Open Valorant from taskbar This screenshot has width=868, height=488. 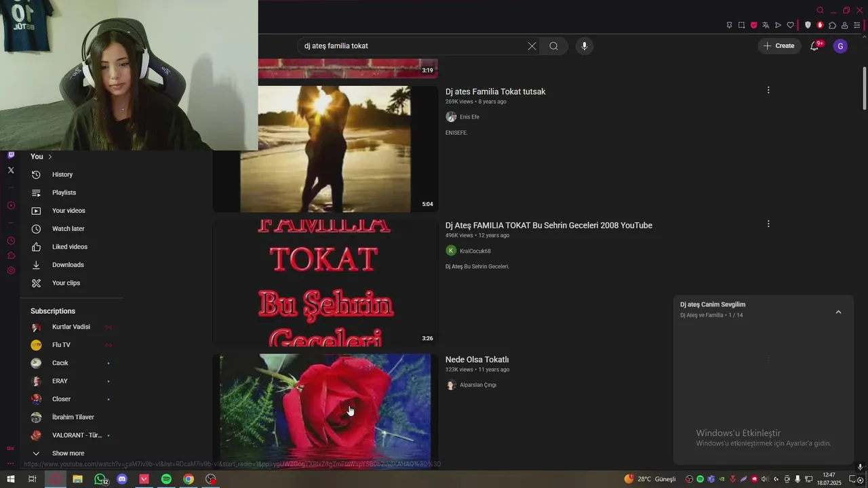pos(144,479)
